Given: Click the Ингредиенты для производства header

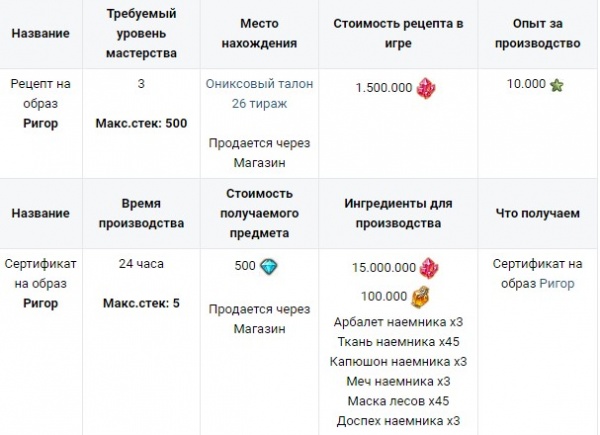Looking at the screenshot, I should [x=398, y=213].
